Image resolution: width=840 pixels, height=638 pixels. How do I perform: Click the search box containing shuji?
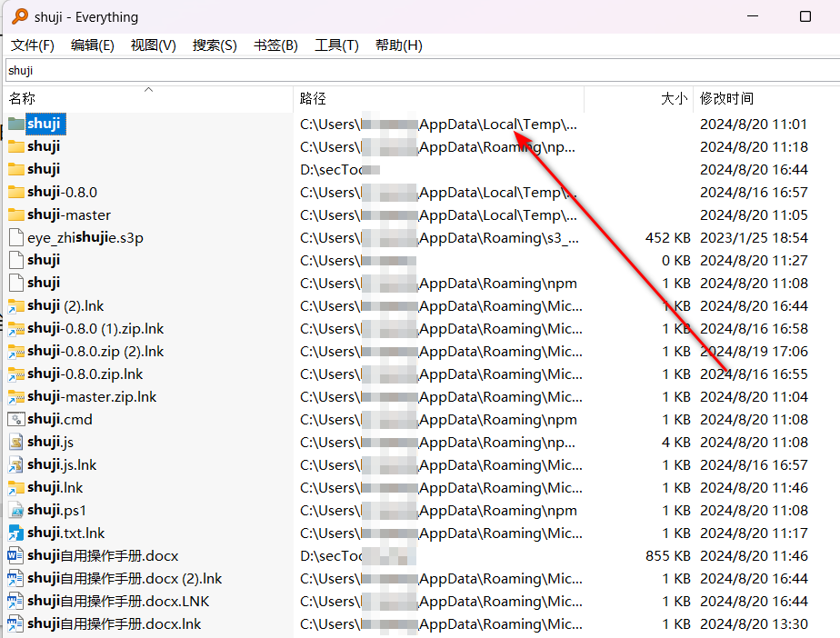pyautogui.click(x=422, y=71)
